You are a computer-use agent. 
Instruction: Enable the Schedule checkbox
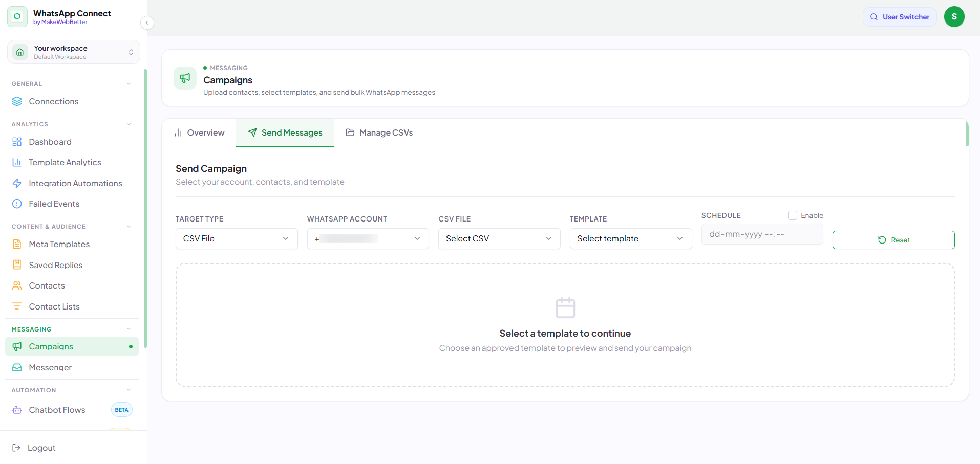tap(793, 215)
